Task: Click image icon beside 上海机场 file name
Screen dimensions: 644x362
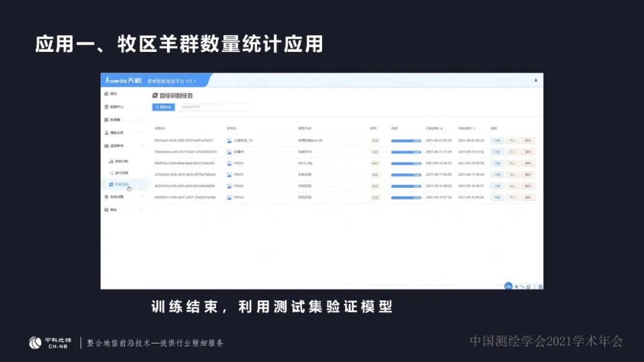Action: tap(229, 141)
